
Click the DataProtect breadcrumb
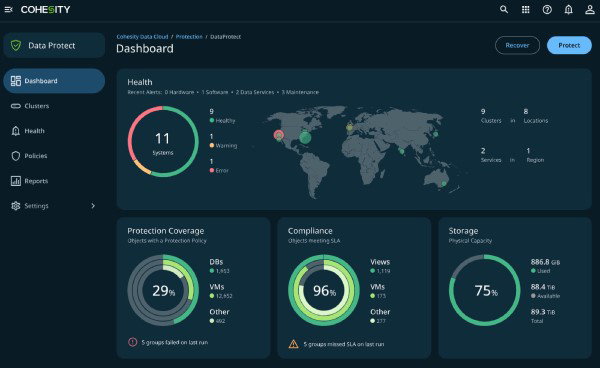(x=225, y=37)
